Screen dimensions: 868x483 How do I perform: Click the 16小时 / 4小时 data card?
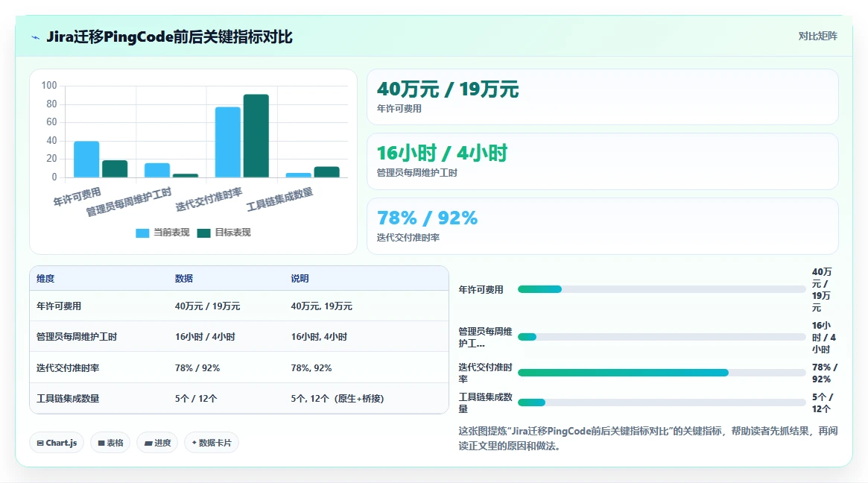(602, 161)
